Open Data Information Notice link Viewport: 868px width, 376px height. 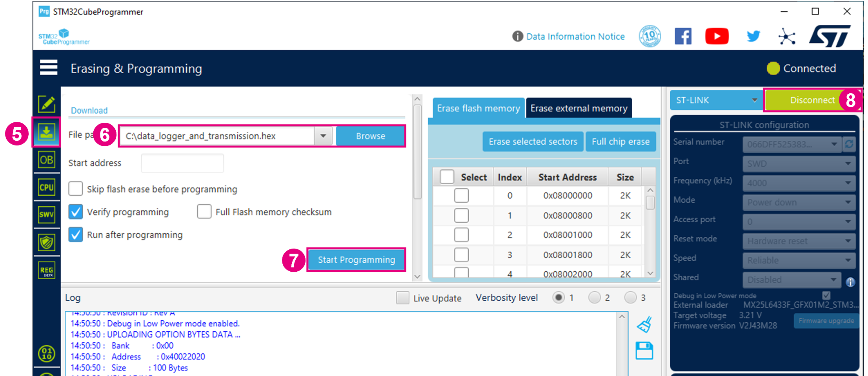pyautogui.click(x=575, y=36)
